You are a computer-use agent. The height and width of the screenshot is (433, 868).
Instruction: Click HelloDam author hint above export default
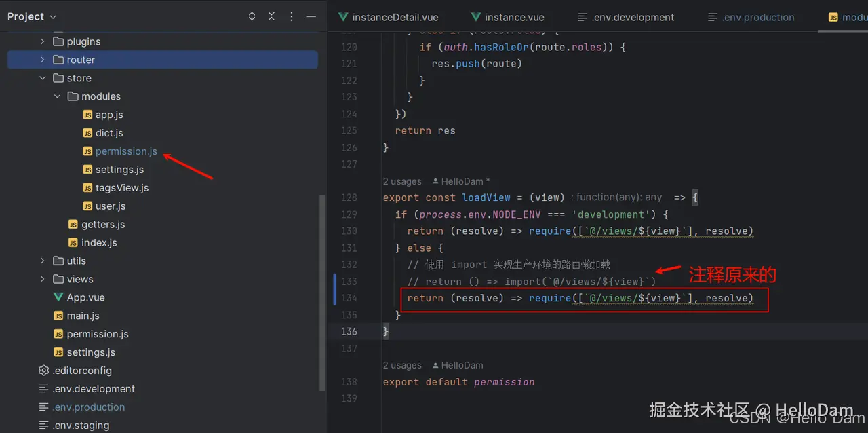click(458, 365)
